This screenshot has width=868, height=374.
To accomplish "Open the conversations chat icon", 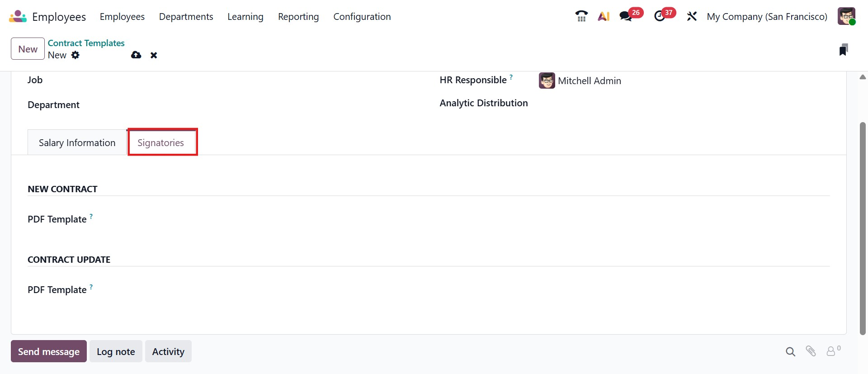I will pos(626,17).
